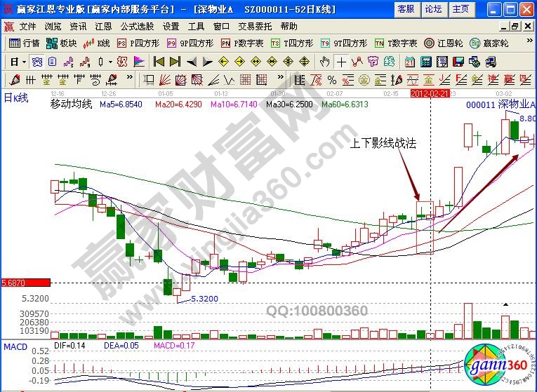537x392 pixels.
Task: Click the 2012-02-21 date marker on timeline
Action: pyautogui.click(x=428, y=93)
